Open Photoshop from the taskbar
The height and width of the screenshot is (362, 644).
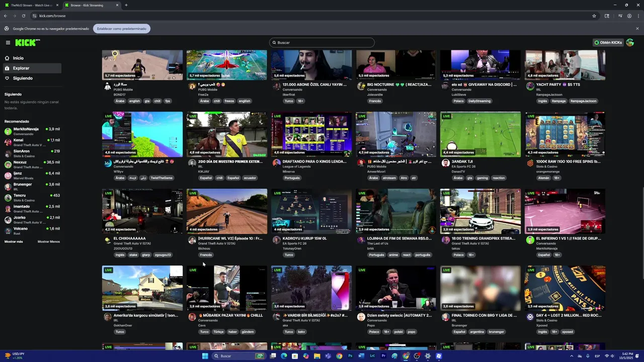(x=350, y=356)
